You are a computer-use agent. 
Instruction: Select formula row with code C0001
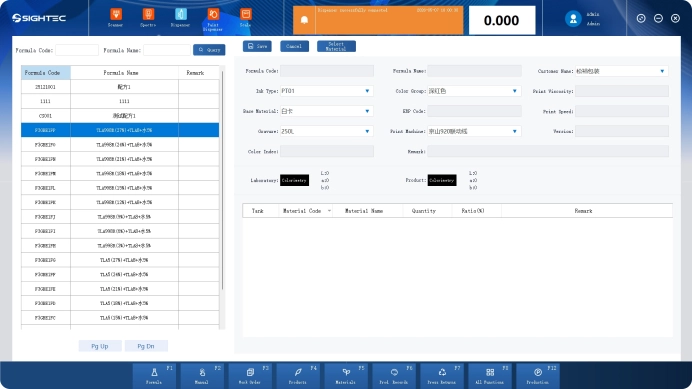click(120, 116)
